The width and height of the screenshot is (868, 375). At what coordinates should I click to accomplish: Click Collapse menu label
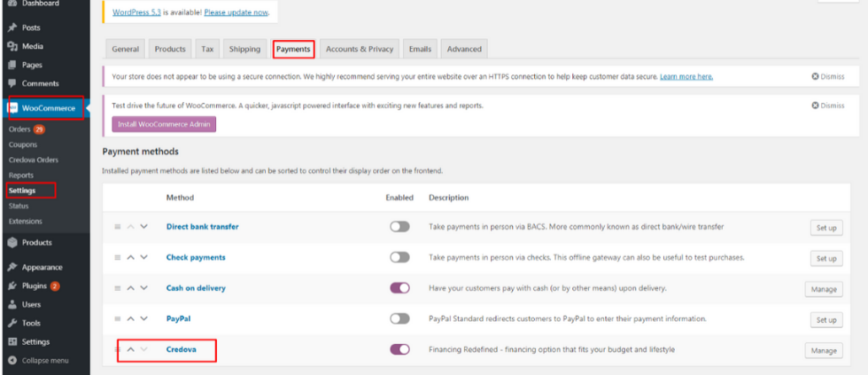[45, 361]
